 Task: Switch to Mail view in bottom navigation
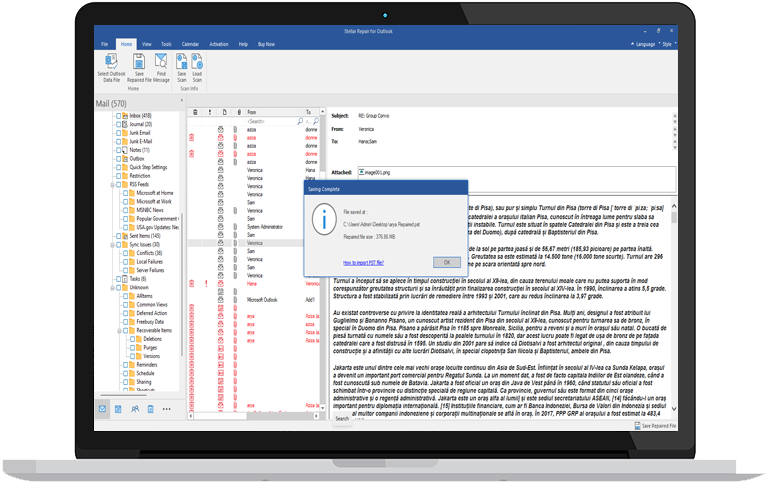(x=102, y=409)
